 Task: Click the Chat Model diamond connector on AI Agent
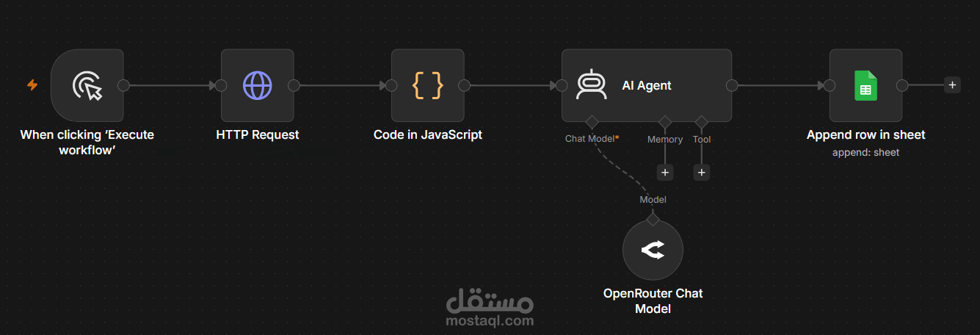pos(592,121)
